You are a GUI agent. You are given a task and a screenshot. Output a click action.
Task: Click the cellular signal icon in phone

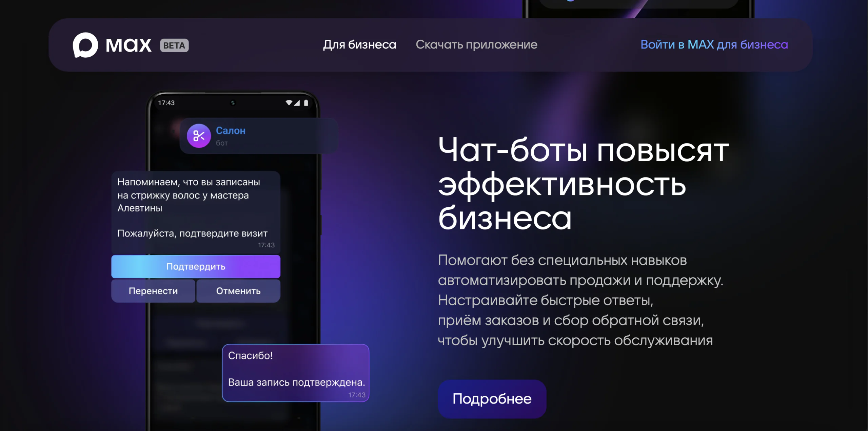[x=297, y=102]
